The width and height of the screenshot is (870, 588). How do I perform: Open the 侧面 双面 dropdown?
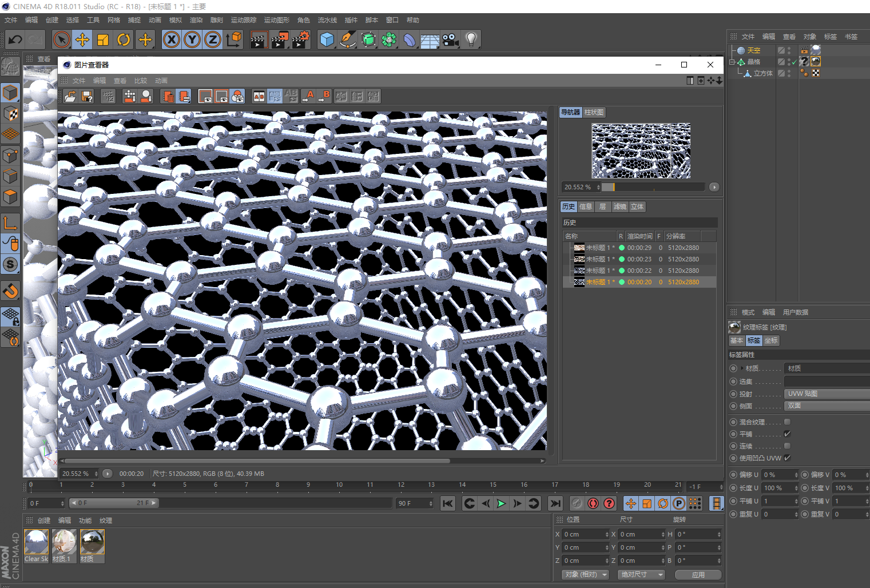(827, 406)
